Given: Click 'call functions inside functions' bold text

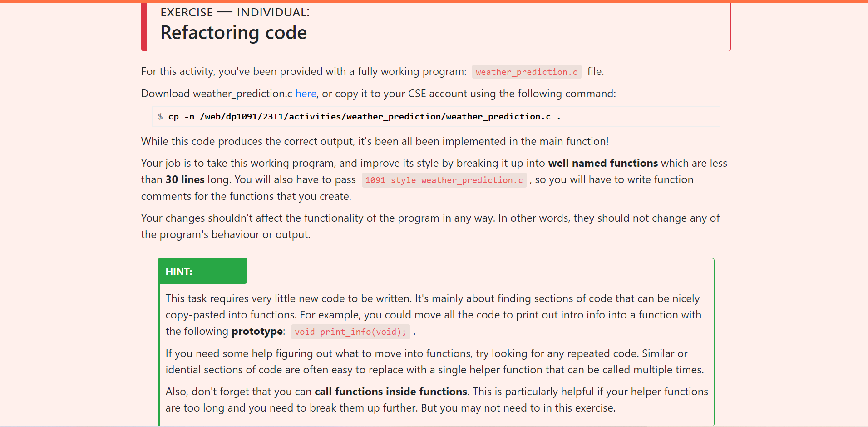Looking at the screenshot, I should pyautogui.click(x=390, y=391).
